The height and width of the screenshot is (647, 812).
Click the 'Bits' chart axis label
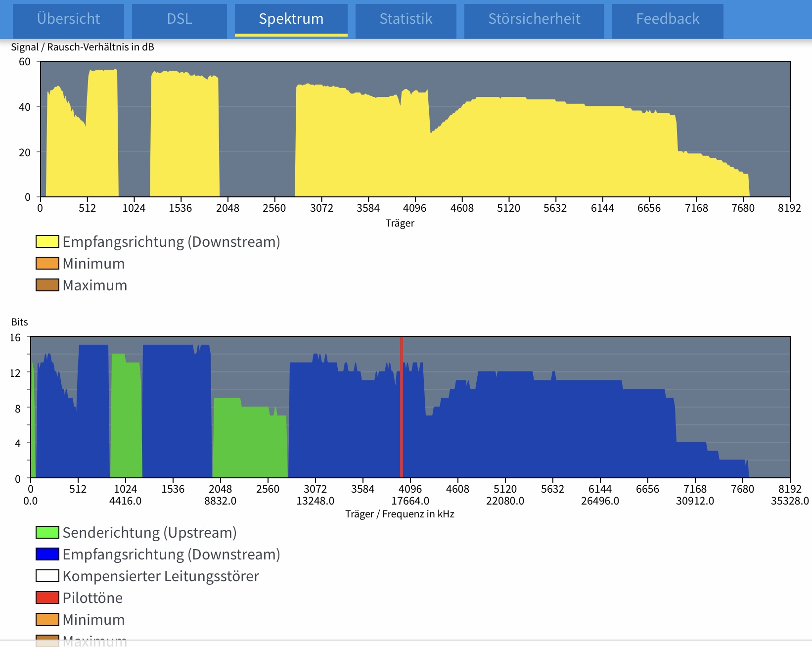(20, 322)
